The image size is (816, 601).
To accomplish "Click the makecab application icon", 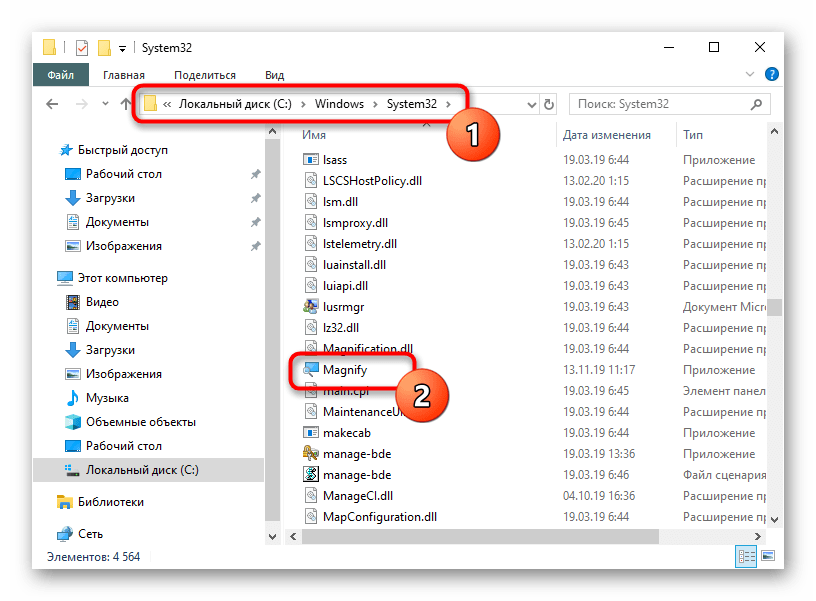I will coord(311,432).
